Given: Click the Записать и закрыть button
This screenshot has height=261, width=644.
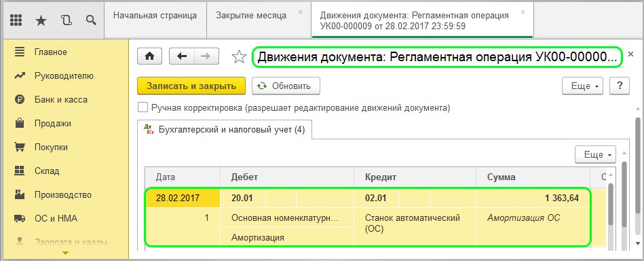Looking at the screenshot, I should pyautogui.click(x=191, y=86).
